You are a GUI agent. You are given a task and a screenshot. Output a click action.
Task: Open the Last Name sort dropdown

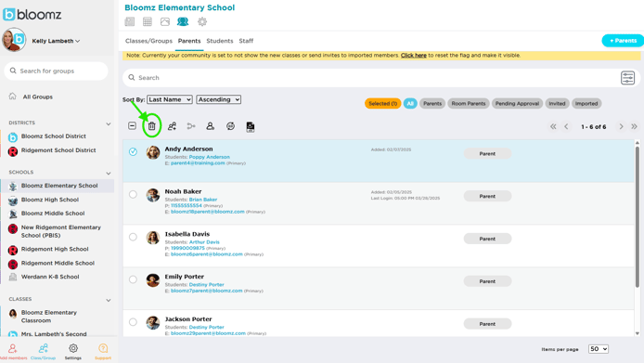point(170,99)
